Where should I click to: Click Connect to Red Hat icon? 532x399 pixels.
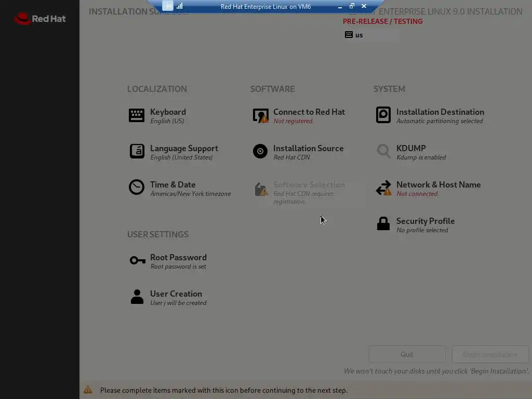(x=260, y=116)
